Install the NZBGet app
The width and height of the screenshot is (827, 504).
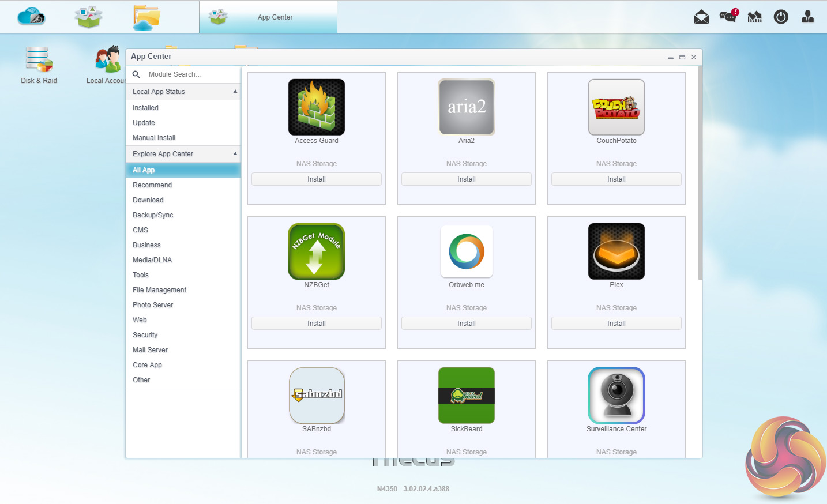[317, 324]
